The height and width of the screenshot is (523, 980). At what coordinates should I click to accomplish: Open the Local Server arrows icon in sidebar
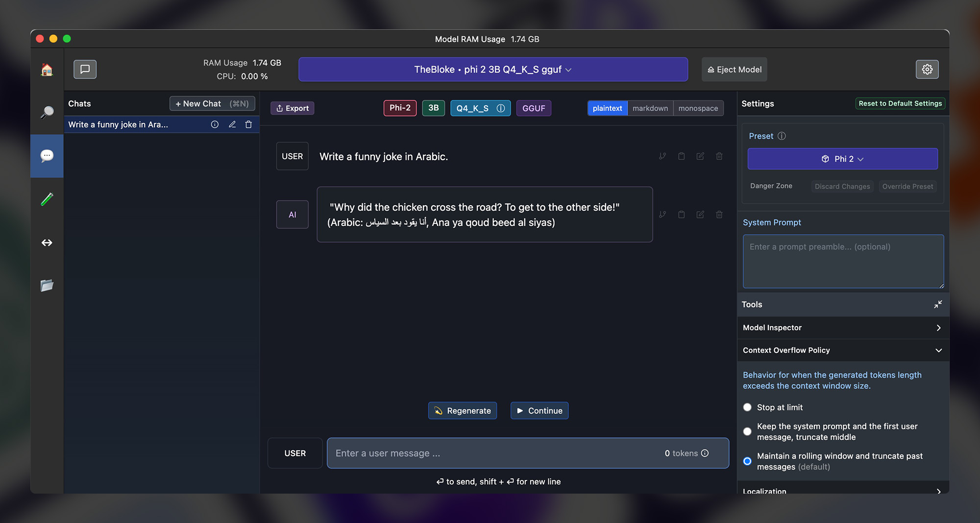[47, 242]
